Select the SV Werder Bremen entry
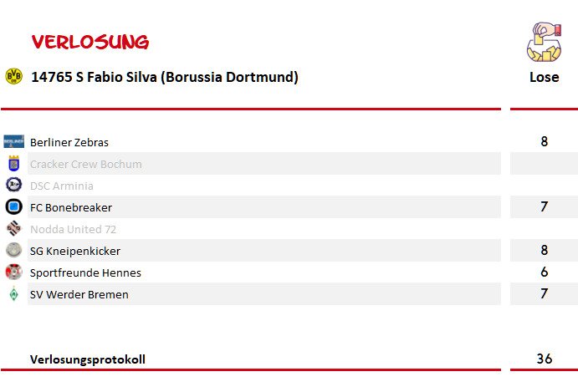This screenshot has height=392, width=578. click(x=79, y=294)
